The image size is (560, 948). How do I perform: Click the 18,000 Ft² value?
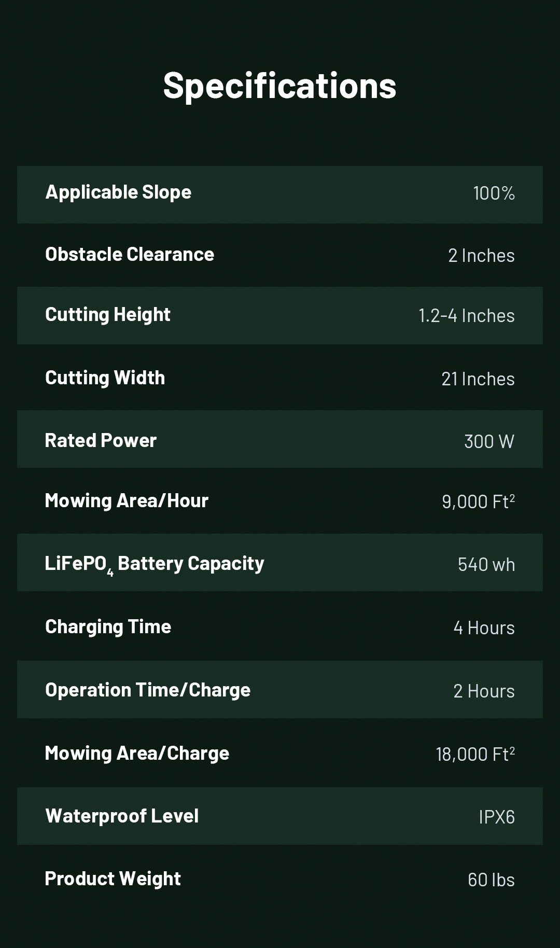pos(475,754)
